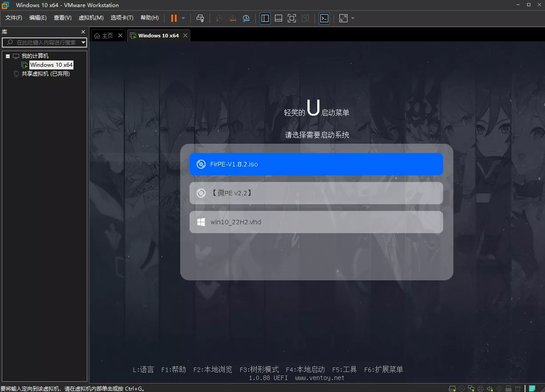Click the 请选择需要启动系统 heading text

(x=317, y=135)
